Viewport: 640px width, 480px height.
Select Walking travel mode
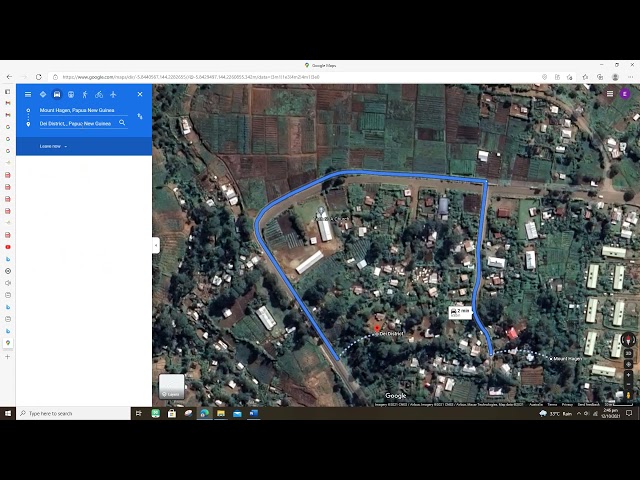[85, 94]
